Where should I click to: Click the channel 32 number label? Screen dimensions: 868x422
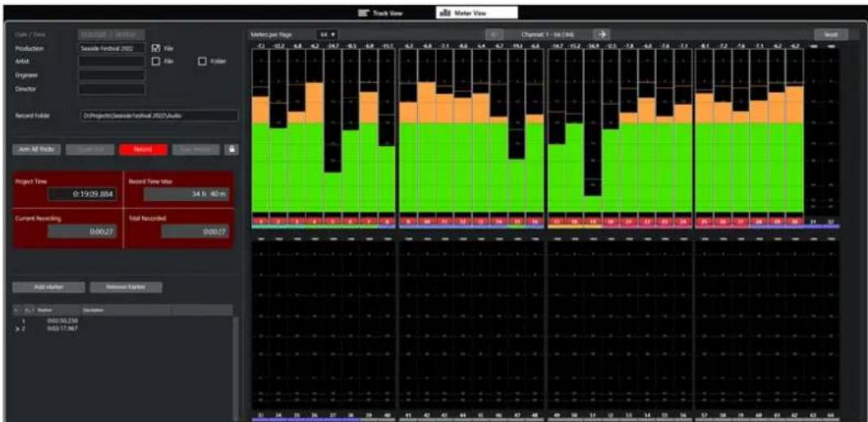[831, 222]
